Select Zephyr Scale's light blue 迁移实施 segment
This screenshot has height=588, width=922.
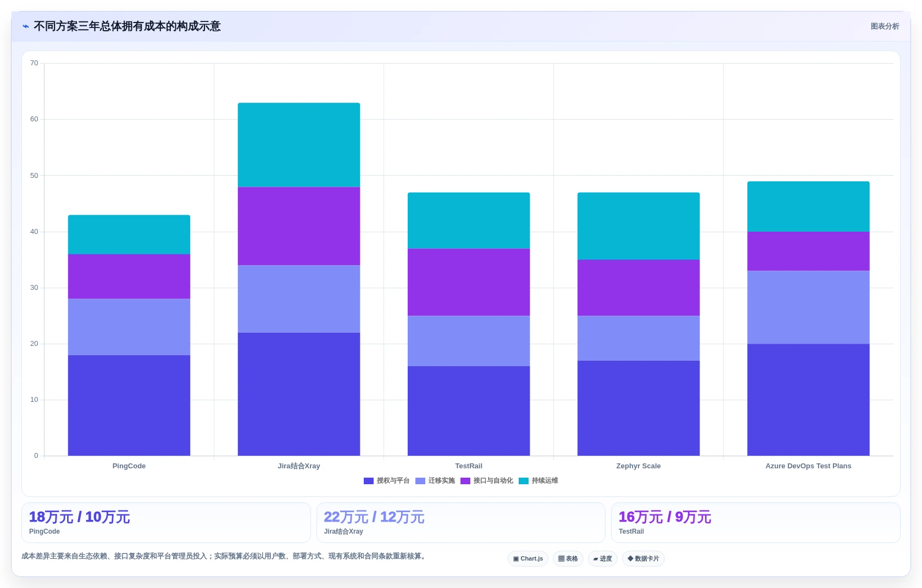tap(638, 338)
